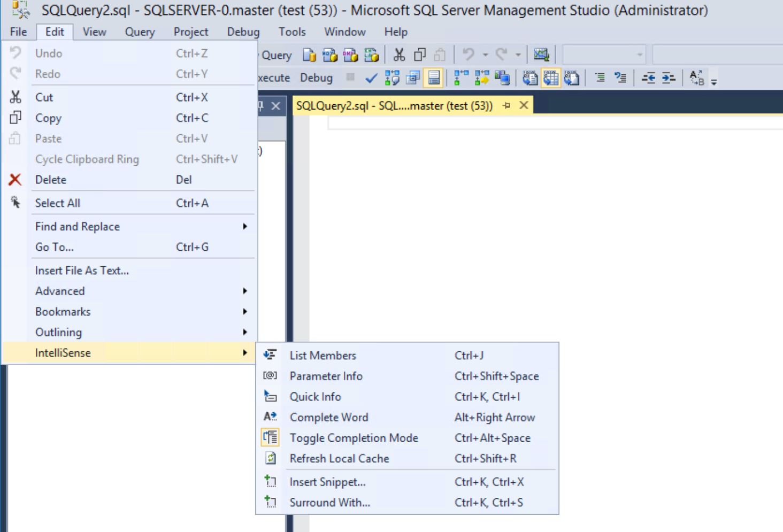Screen dimensions: 783x532
Task: Choose Parameter Info menu entry
Action: pyautogui.click(x=407, y=376)
